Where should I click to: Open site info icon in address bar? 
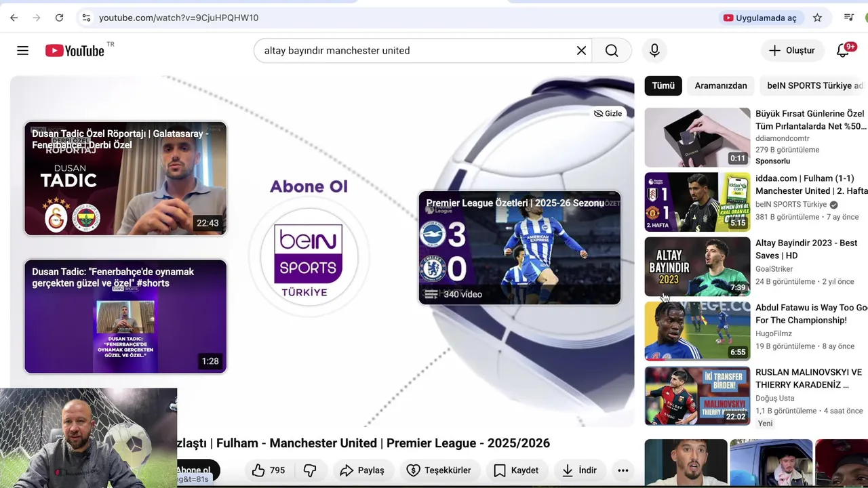coord(86,18)
